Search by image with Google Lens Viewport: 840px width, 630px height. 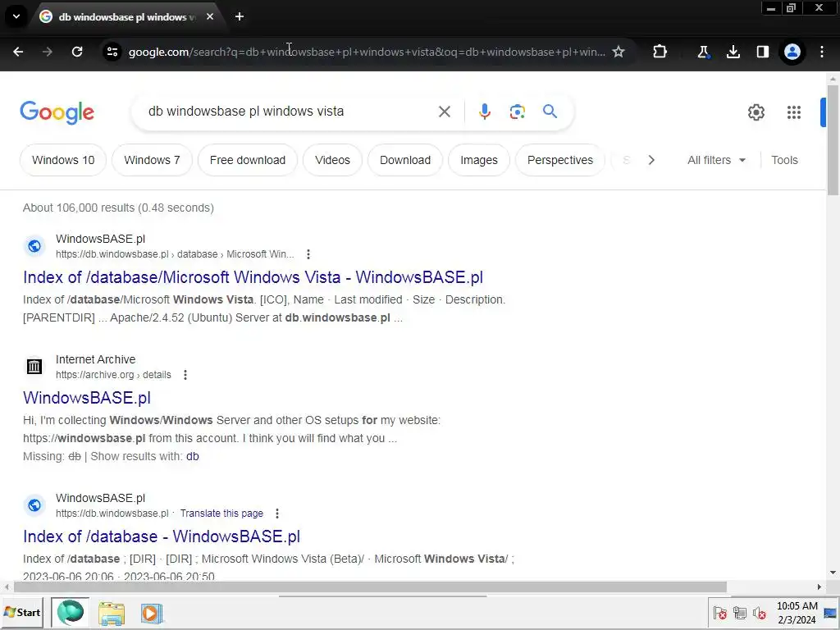(x=517, y=112)
